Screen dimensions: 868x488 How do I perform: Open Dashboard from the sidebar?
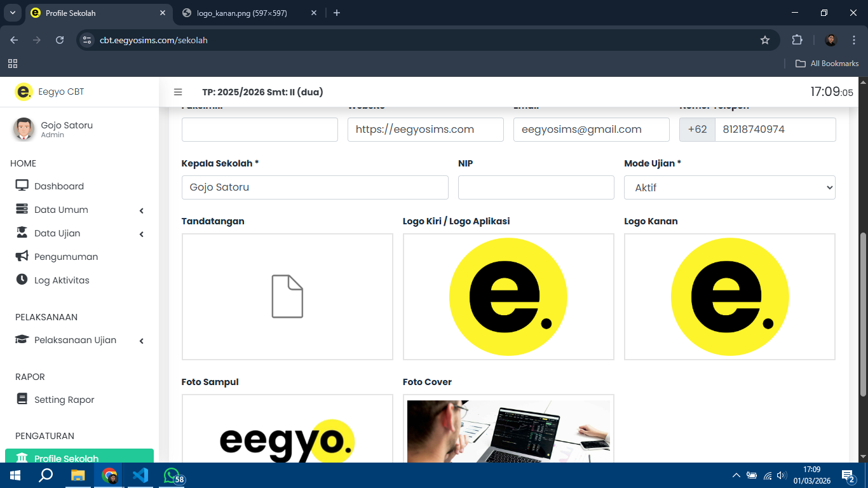[58, 186]
